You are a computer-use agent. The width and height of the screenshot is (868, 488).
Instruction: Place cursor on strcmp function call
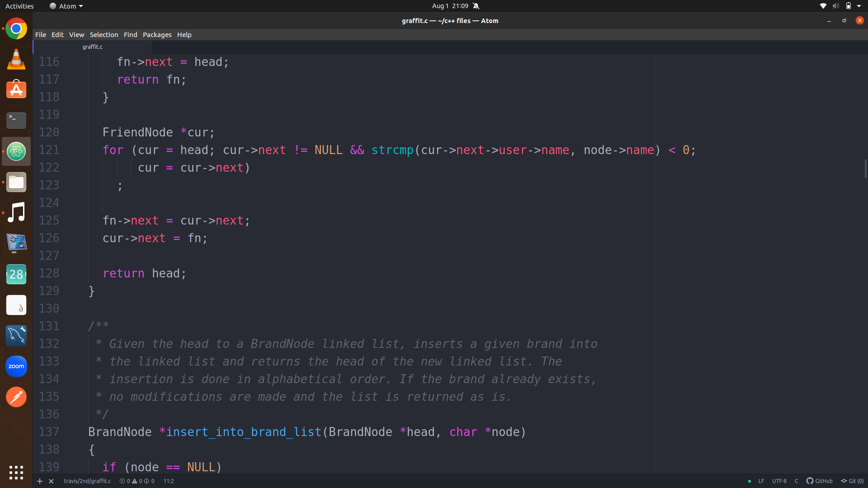392,150
